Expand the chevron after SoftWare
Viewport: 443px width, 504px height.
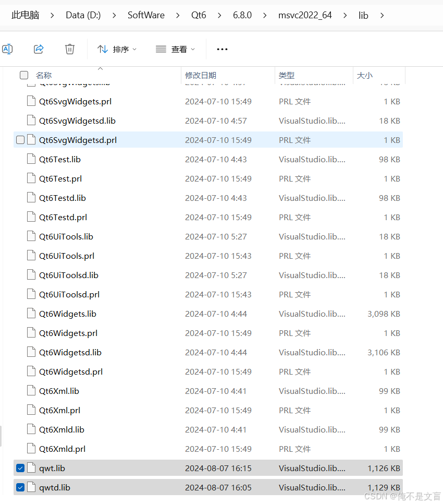point(178,16)
